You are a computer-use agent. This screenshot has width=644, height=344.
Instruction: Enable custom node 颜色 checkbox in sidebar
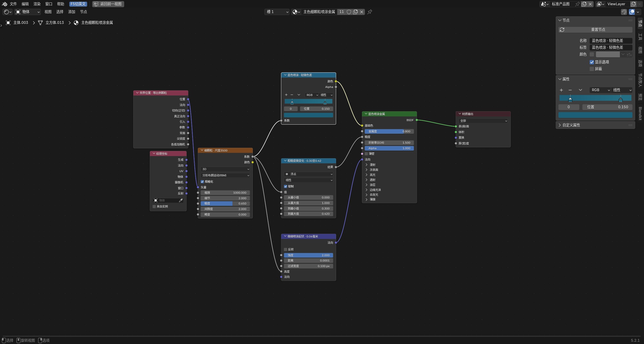pyautogui.click(x=592, y=54)
